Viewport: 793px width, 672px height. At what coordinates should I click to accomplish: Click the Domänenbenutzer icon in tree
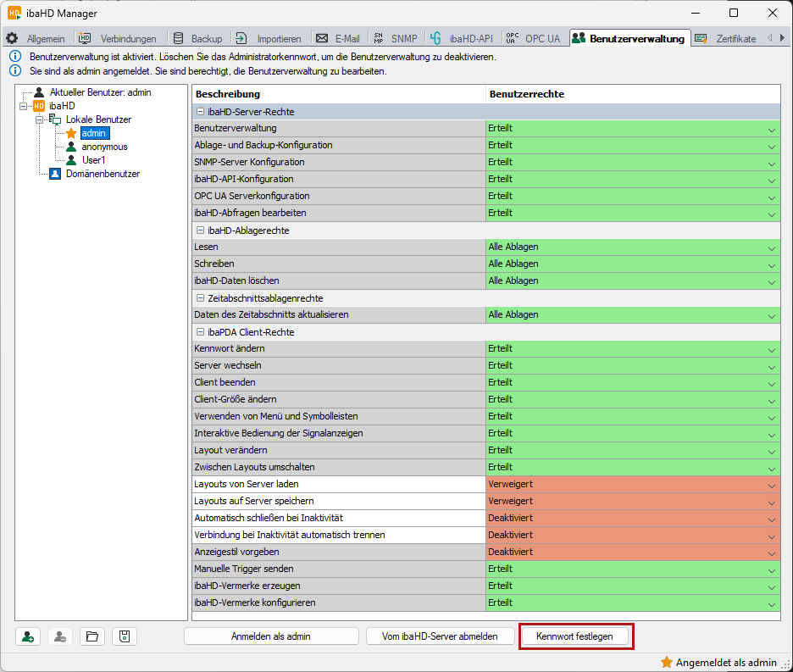(x=56, y=174)
